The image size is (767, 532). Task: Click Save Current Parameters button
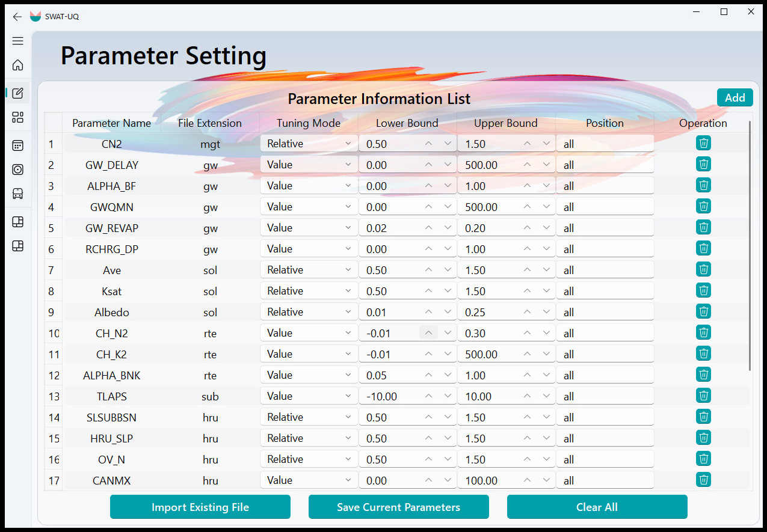click(x=398, y=507)
